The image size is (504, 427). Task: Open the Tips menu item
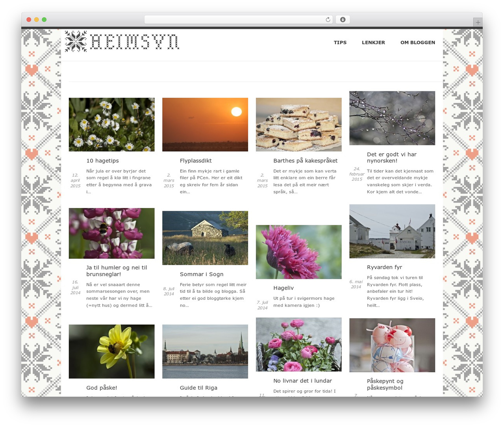(x=340, y=43)
